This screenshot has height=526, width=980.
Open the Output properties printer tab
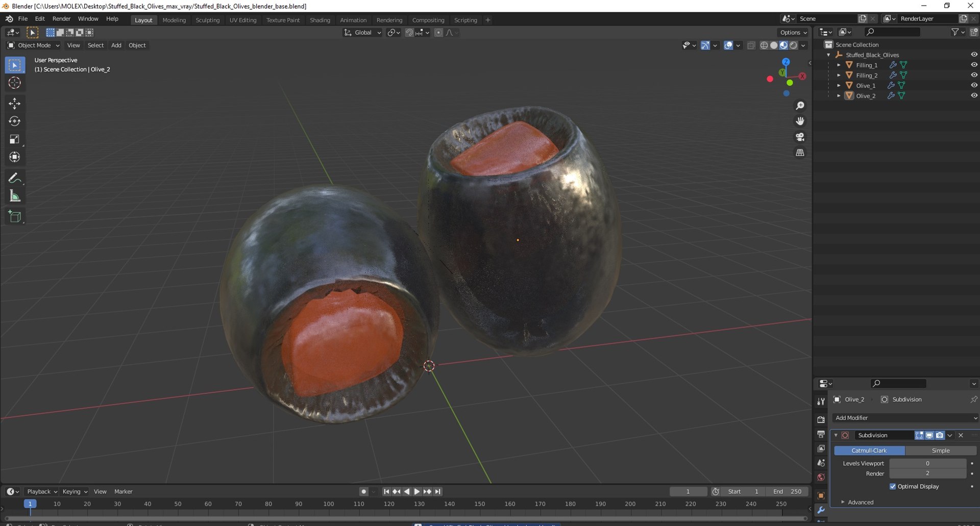coord(821,434)
